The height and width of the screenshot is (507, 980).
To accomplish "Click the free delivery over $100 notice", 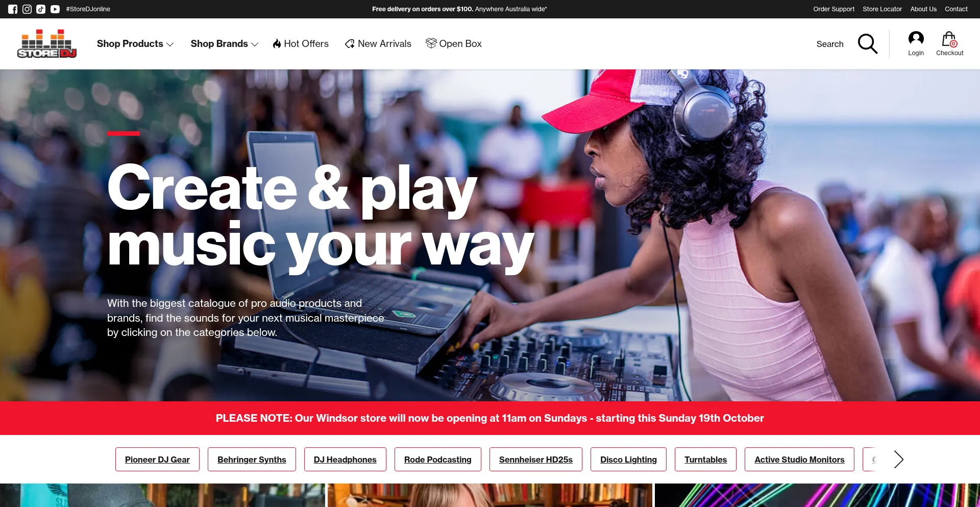I will [459, 9].
